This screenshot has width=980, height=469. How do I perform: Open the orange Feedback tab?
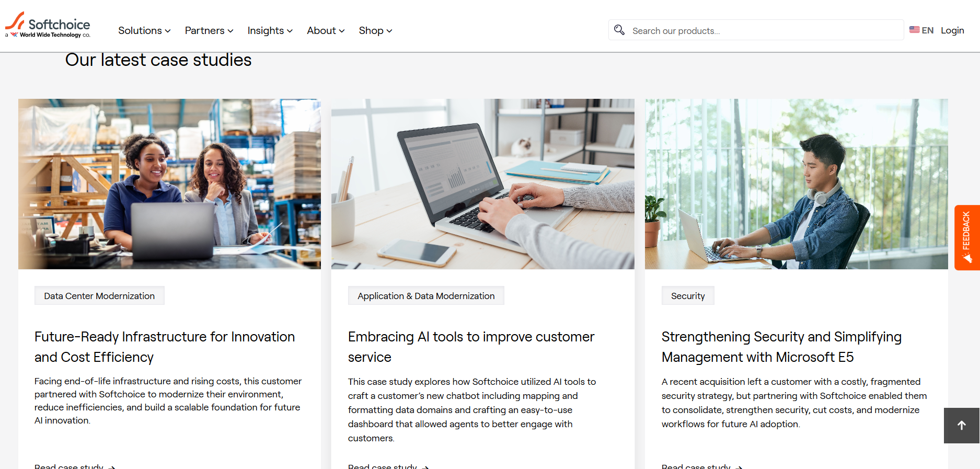[x=967, y=237]
